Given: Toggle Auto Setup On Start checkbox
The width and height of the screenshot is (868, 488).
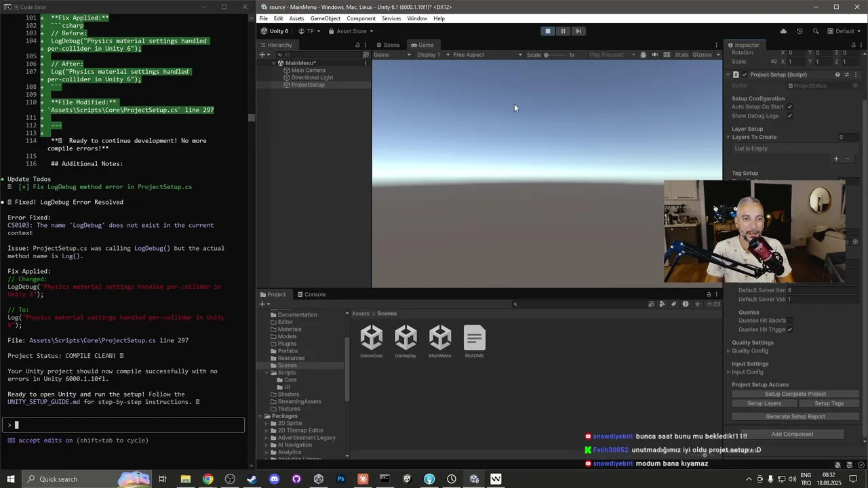Looking at the screenshot, I should pos(789,107).
